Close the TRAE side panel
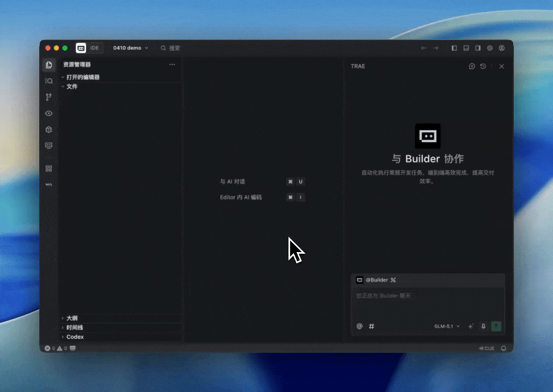Image resolution: width=553 pixels, height=392 pixels. pyautogui.click(x=501, y=66)
